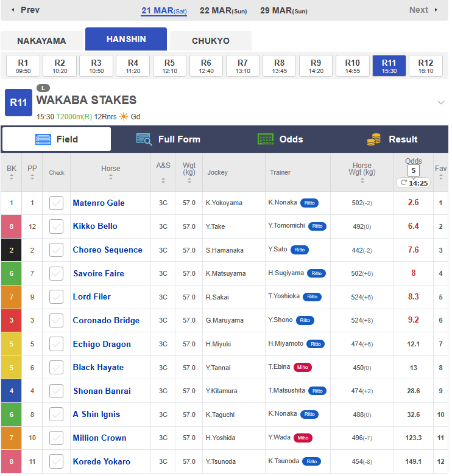452x476 pixels.
Task: Click Ritto badge beside Y.Tomomichi
Action: 317,226
